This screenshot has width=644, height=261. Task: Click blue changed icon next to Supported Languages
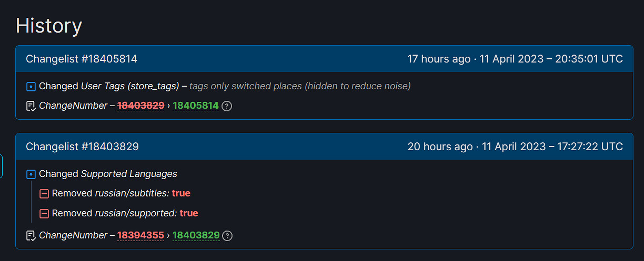(x=31, y=174)
